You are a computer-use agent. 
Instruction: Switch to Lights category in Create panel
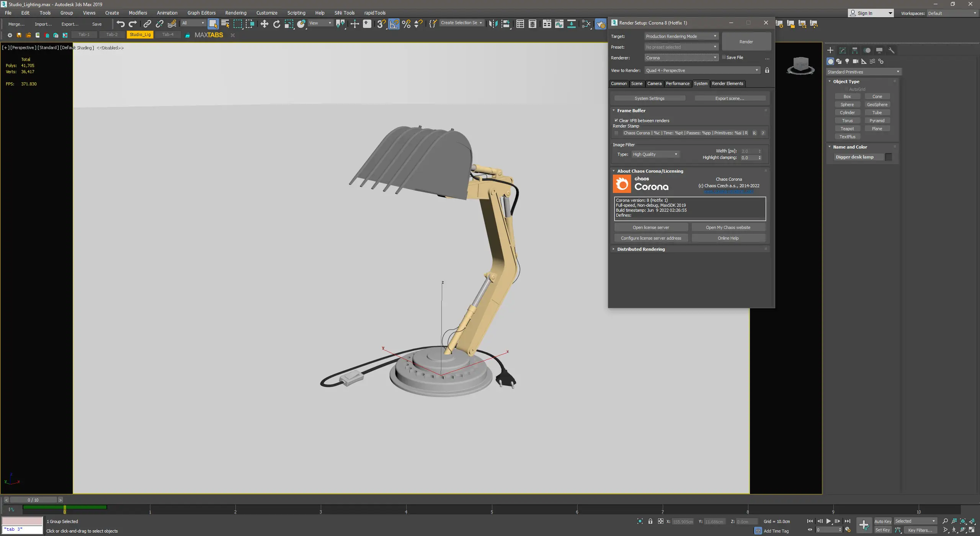pos(847,61)
